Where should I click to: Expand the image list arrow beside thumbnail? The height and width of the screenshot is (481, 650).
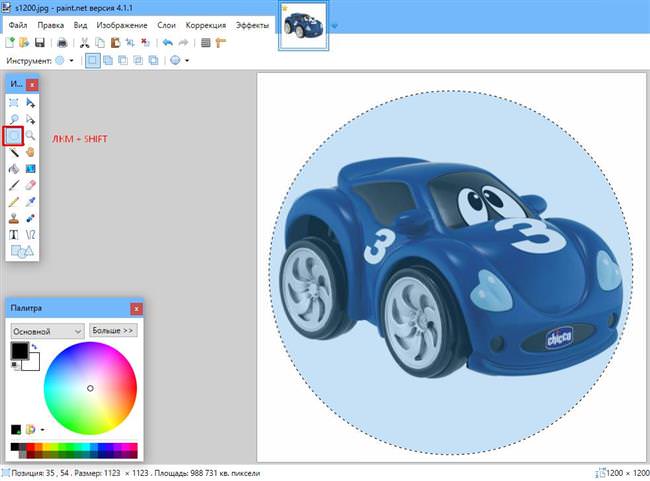pos(334,27)
